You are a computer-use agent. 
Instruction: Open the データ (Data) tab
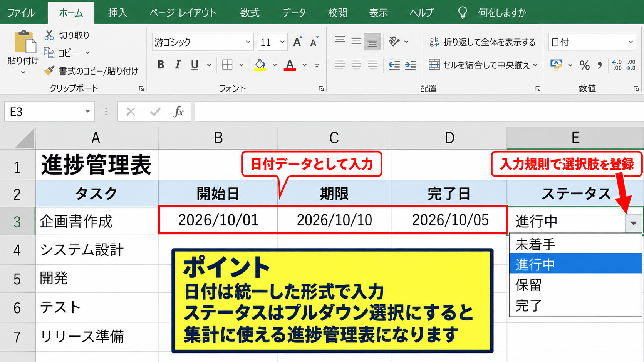(x=294, y=13)
